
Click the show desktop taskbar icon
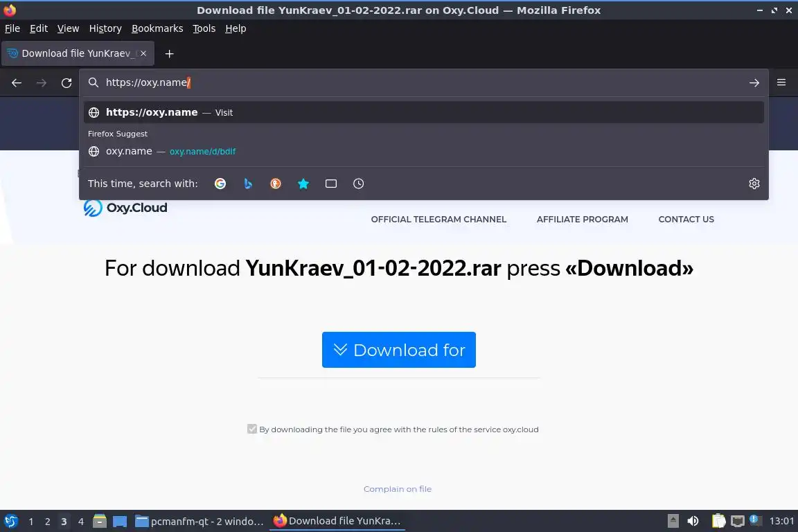click(120, 521)
